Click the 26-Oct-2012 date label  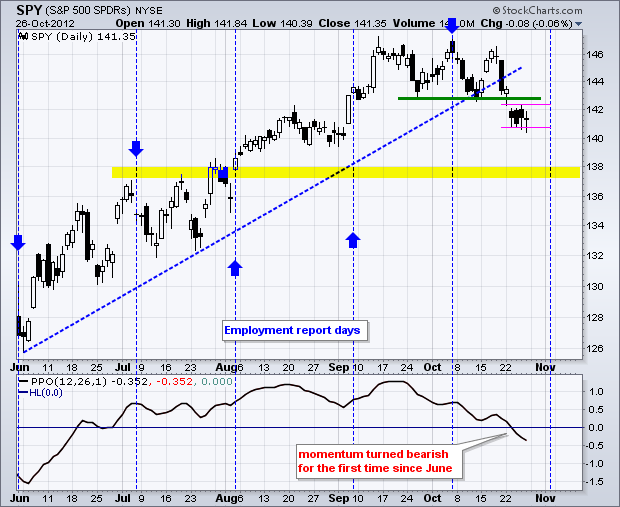coord(45,24)
